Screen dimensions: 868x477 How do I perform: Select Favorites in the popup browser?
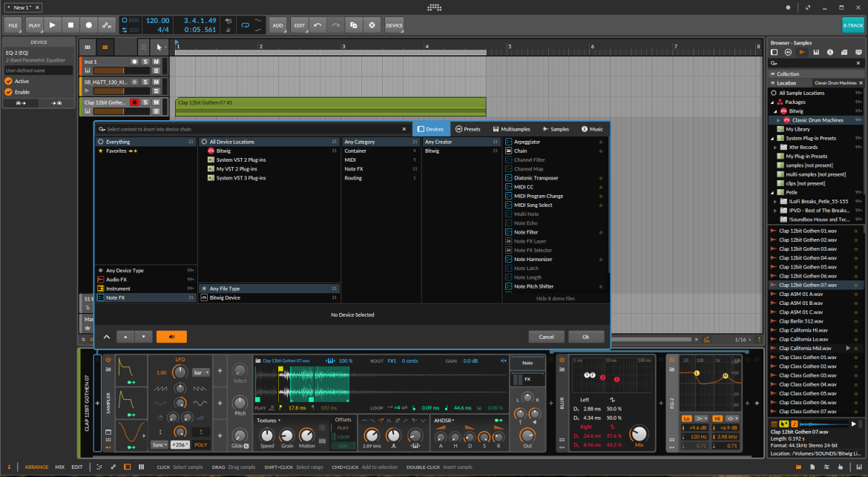(145, 151)
